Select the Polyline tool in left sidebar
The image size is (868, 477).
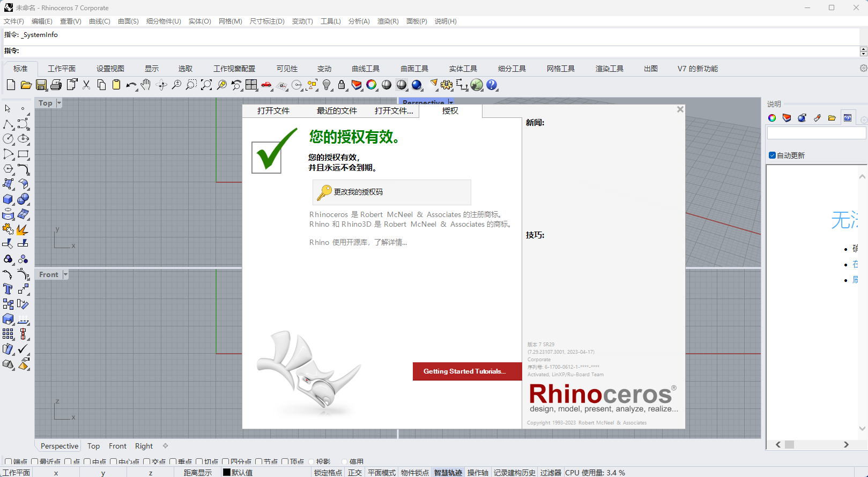click(x=8, y=124)
